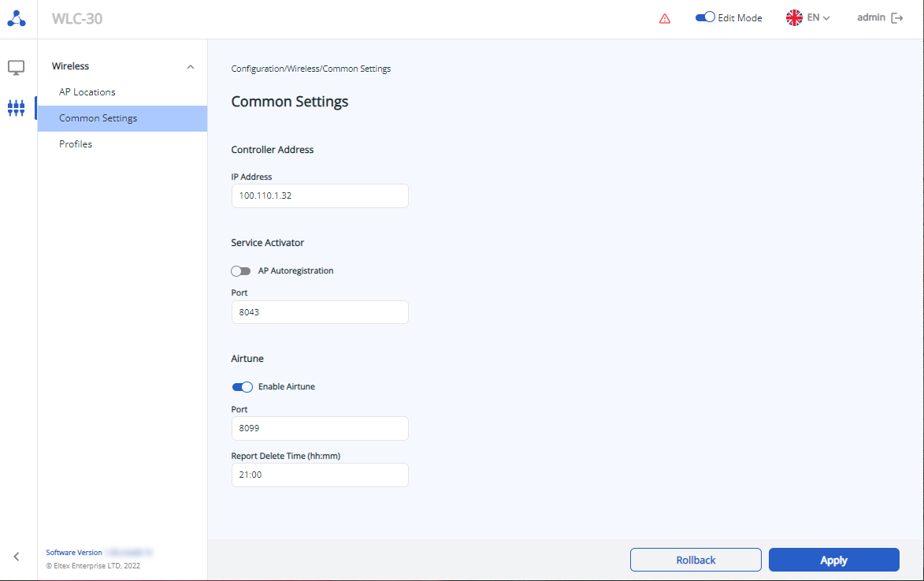Click the logout arrow icon
Viewport: 924px width, 581px height.
point(896,18)
